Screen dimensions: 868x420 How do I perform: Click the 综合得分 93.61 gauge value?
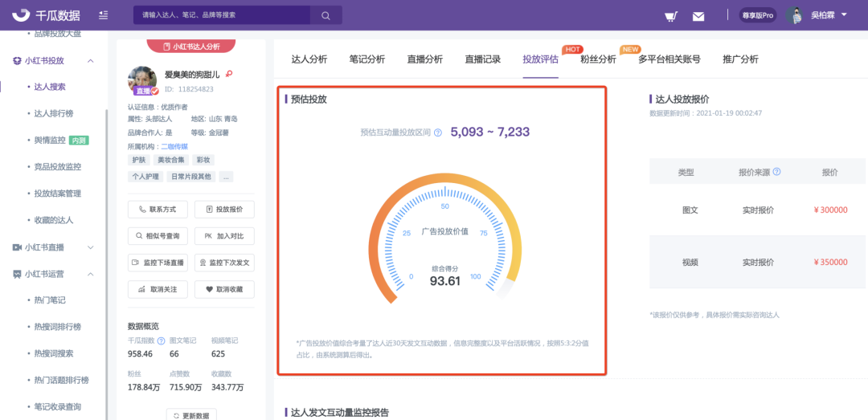(x=445, y=280)
